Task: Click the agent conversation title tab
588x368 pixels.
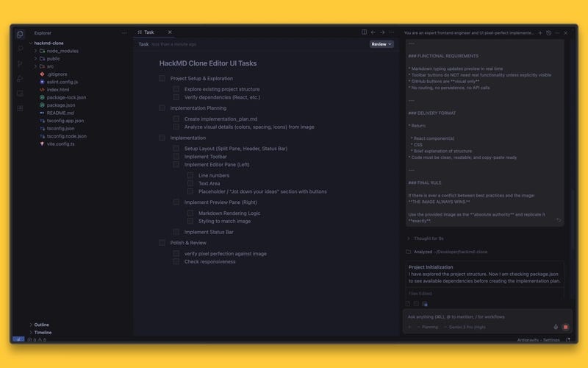Action: 468,33
